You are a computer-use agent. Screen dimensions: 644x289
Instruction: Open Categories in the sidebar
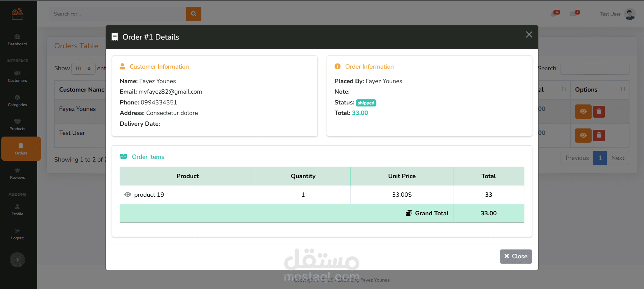pyautogui.click(x=18, y=101)
